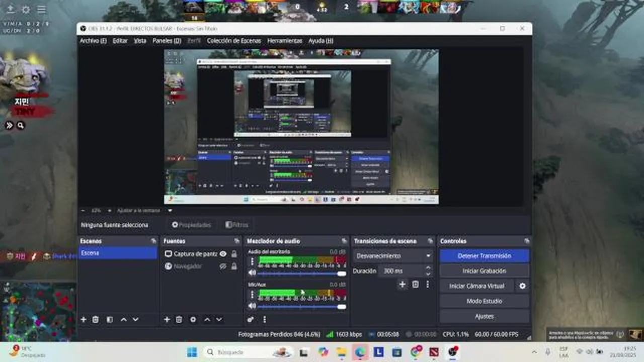
Task: Show the hidden Navegador source
Action: 223,266
